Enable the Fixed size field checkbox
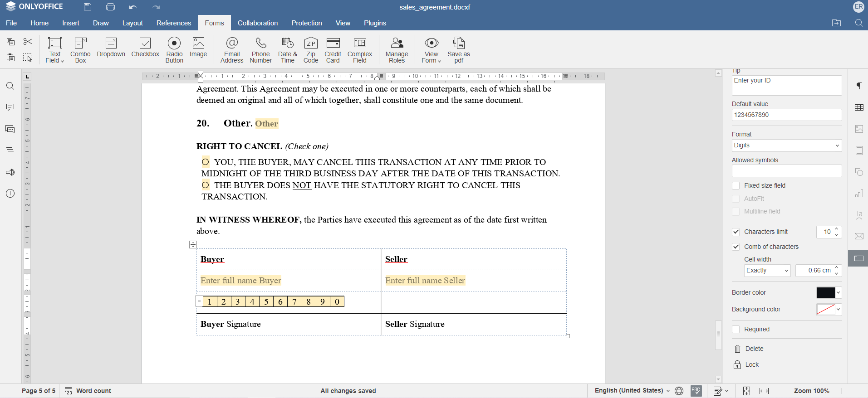The image size is (868, 398). tap(736, 186)
